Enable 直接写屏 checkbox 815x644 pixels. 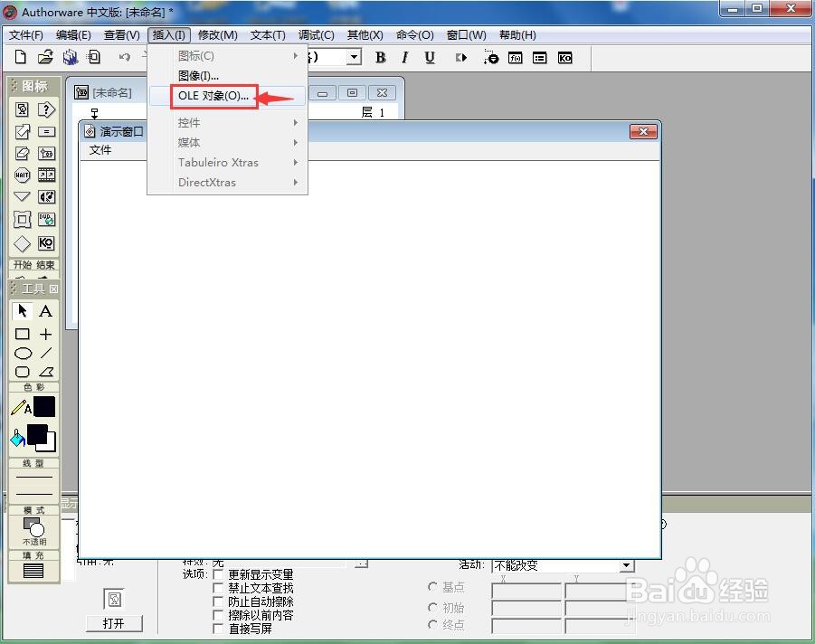tap(219, 629)
